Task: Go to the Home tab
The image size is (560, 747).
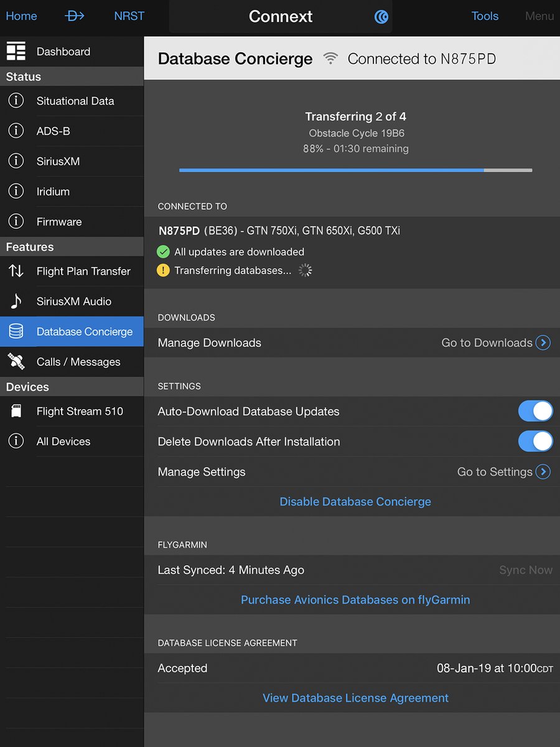Action: [21, 16]
